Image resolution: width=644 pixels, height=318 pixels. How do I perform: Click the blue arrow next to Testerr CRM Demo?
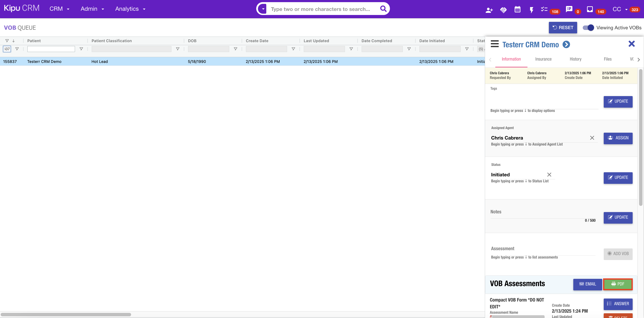566,45
